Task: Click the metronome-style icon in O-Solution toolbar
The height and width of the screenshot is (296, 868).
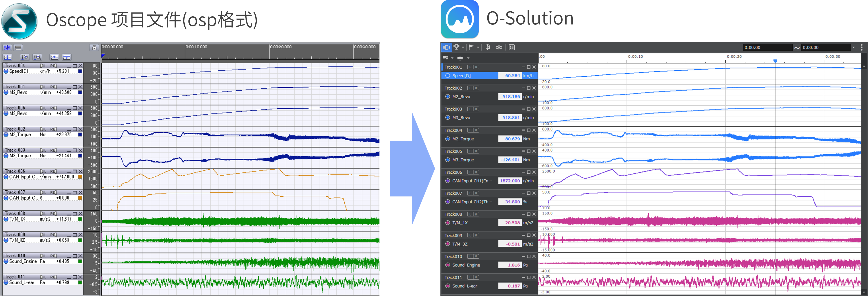Action: pos(488,47)
